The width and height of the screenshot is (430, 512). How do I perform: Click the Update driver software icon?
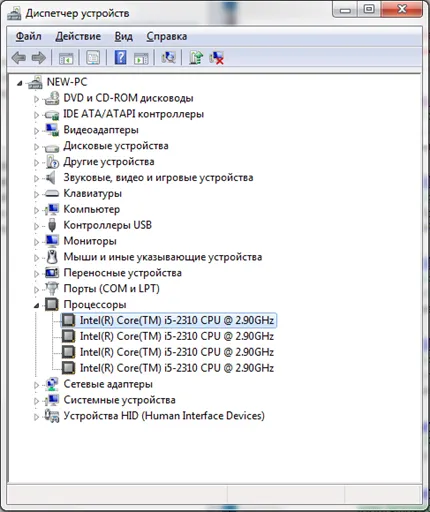click(x=196, y=58)
